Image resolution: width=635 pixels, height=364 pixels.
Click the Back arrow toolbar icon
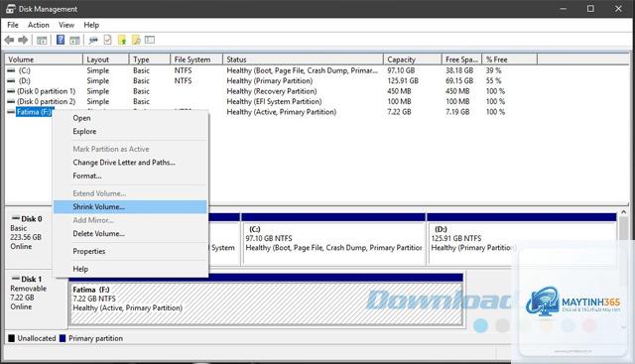[x=9, y=40]
